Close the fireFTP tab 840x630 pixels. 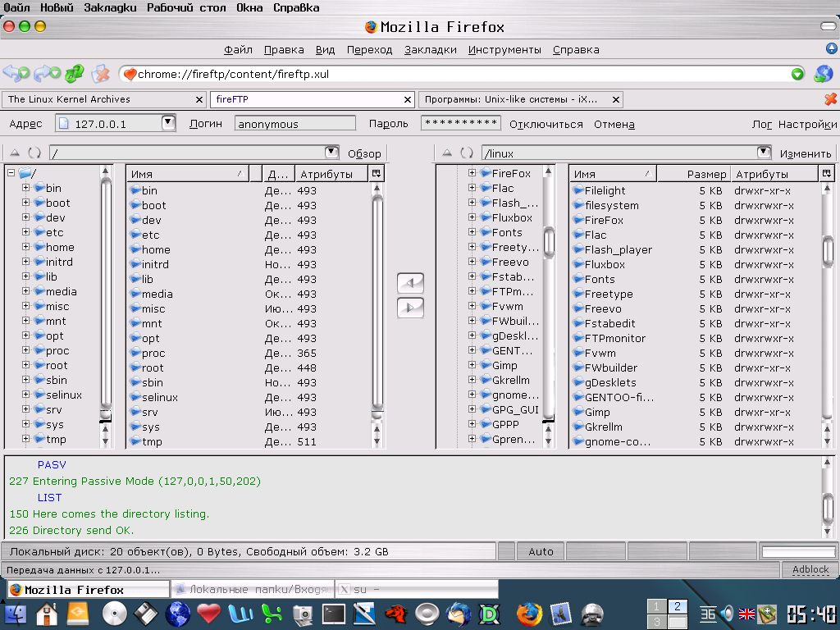[x=408, y=99]
